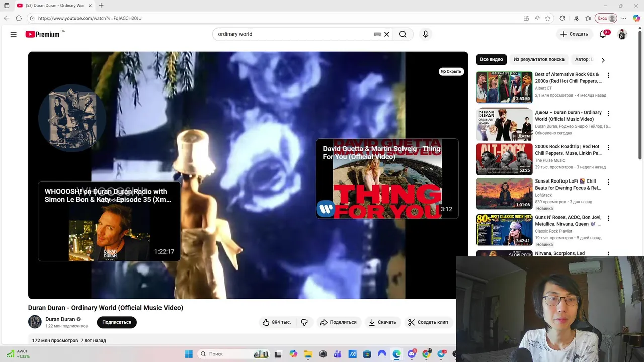Open Sunset Rooftop LoFi video title

pyautogui.click(x=568, y=185)
